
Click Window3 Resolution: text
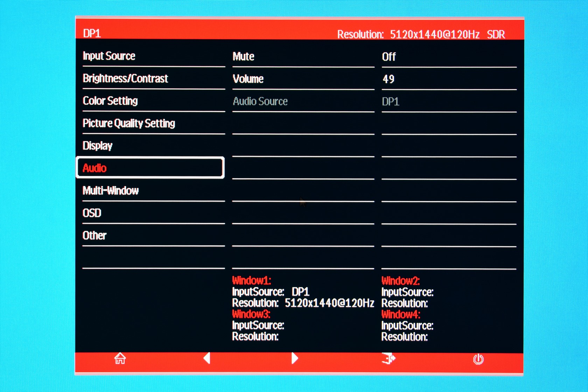click(255, 336)
